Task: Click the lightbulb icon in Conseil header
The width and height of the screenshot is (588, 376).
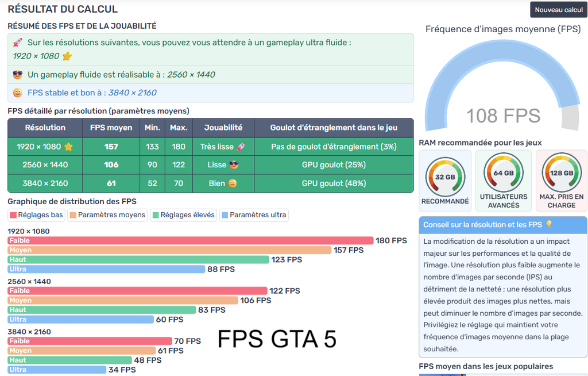Action: [548, 224]
